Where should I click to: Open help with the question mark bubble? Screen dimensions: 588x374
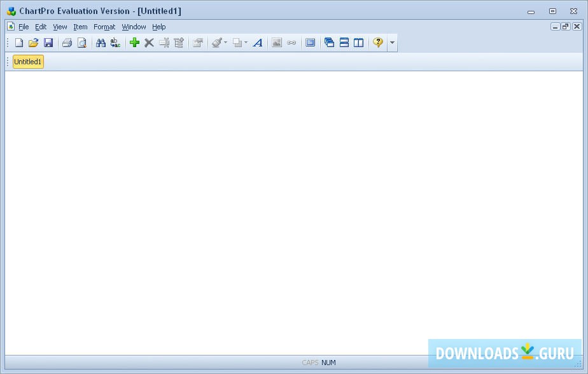click(377, 43)
